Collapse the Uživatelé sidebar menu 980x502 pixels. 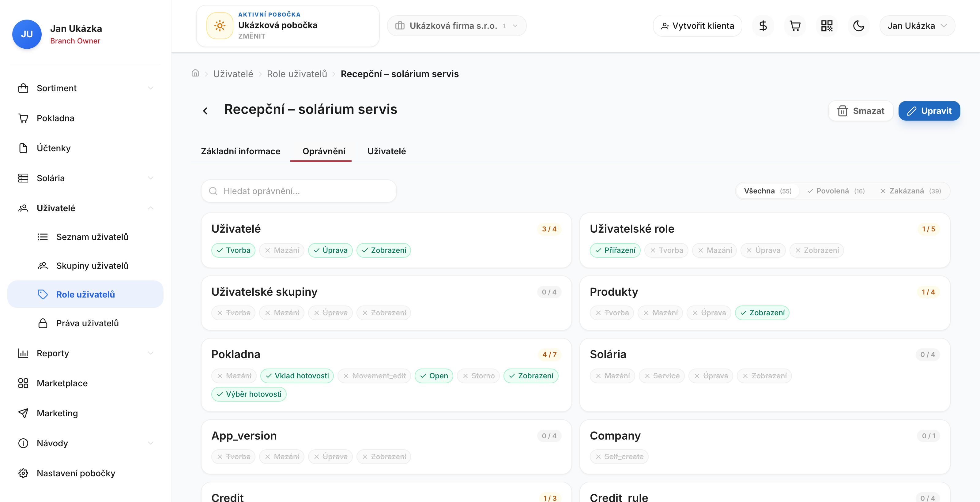85,208
